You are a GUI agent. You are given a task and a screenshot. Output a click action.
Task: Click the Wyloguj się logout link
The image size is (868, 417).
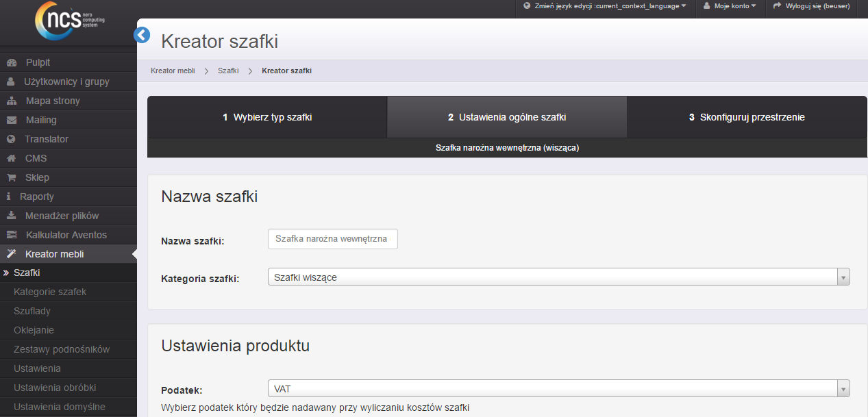point(811,6)
